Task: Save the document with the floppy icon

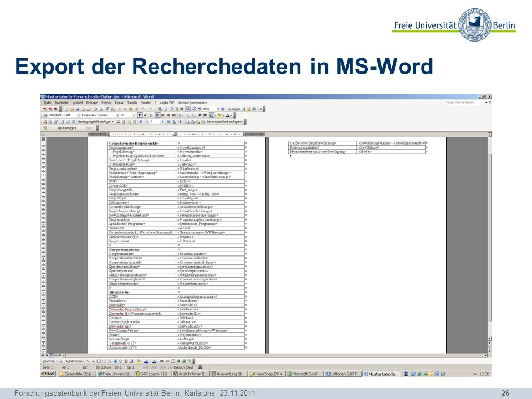Action: click(78, 109)
